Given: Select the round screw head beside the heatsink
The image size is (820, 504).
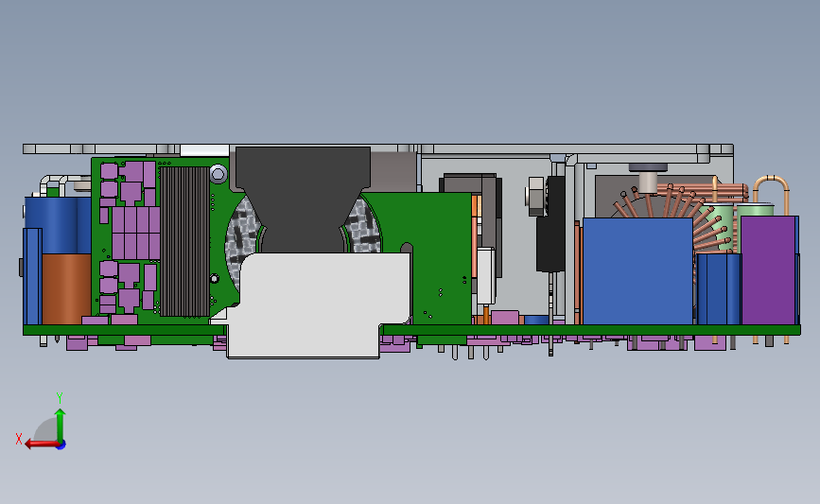Looking at the screenshot, I should coord(218,174).
